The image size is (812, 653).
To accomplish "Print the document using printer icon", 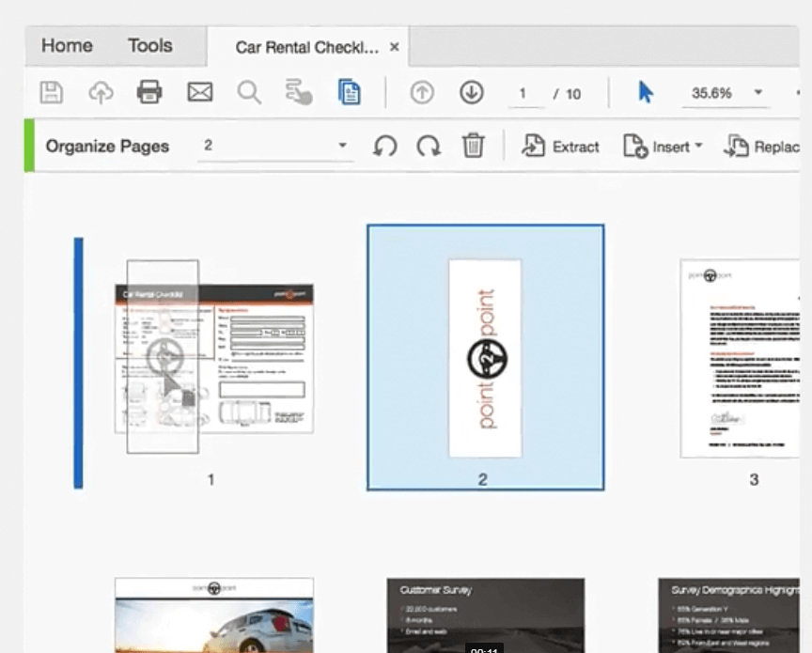I will (149, 92).
